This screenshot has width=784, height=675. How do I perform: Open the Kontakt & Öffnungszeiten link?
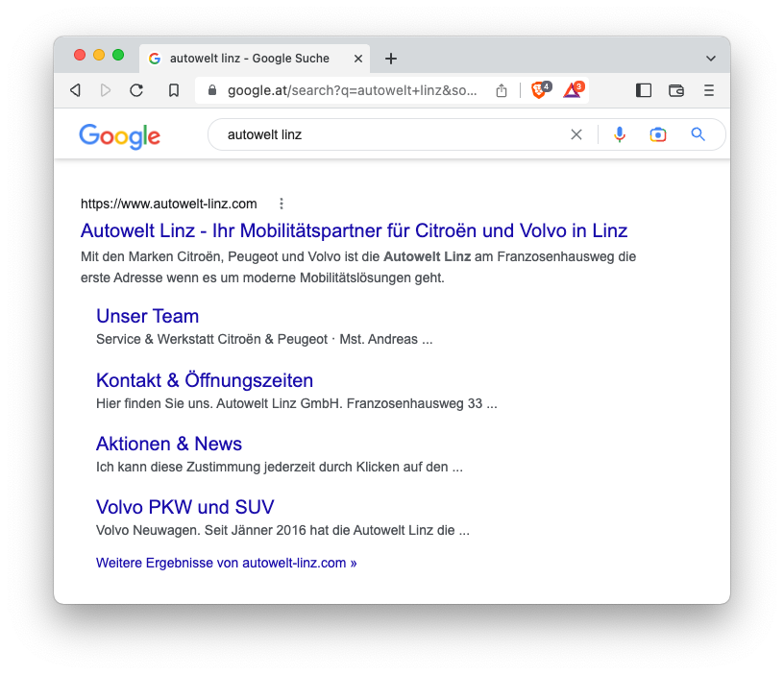(205, 380)
